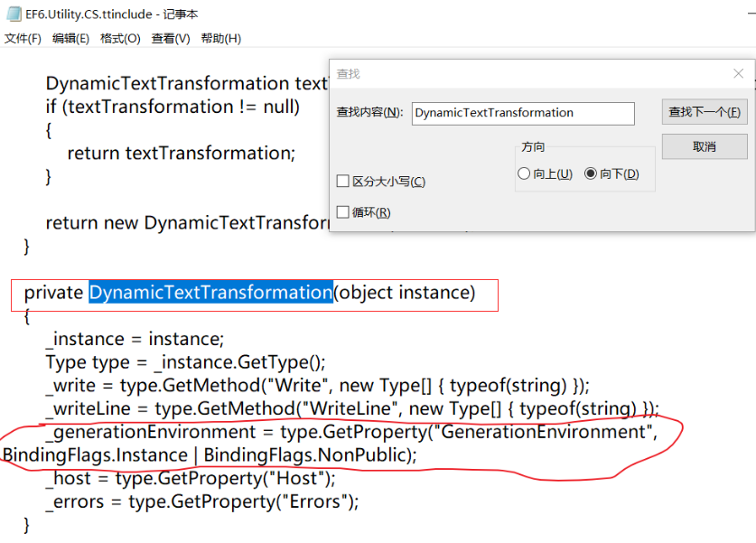Select the 向上(U) direction radio button

click(524, 173)
